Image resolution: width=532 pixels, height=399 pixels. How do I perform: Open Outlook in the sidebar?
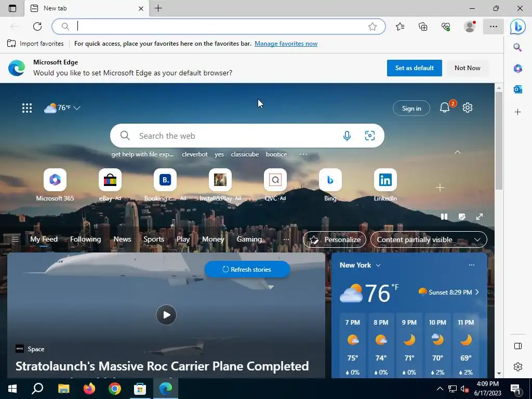[x=517, y=89]
